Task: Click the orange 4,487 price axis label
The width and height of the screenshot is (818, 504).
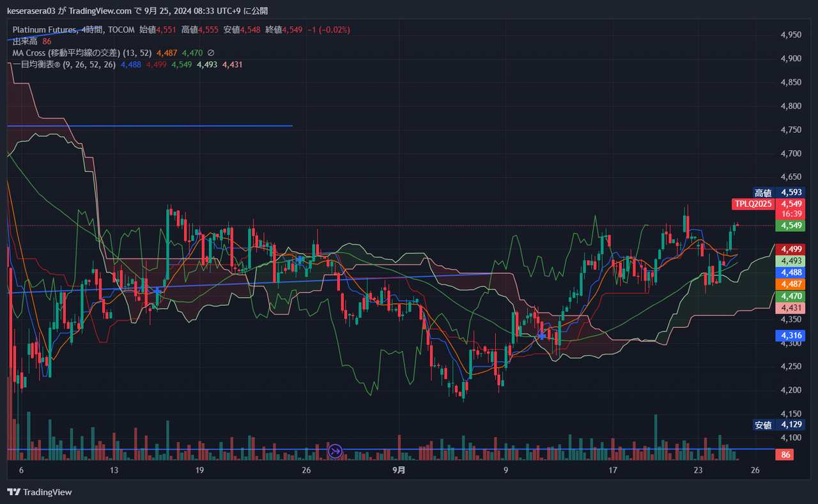Action: point(790,284)
